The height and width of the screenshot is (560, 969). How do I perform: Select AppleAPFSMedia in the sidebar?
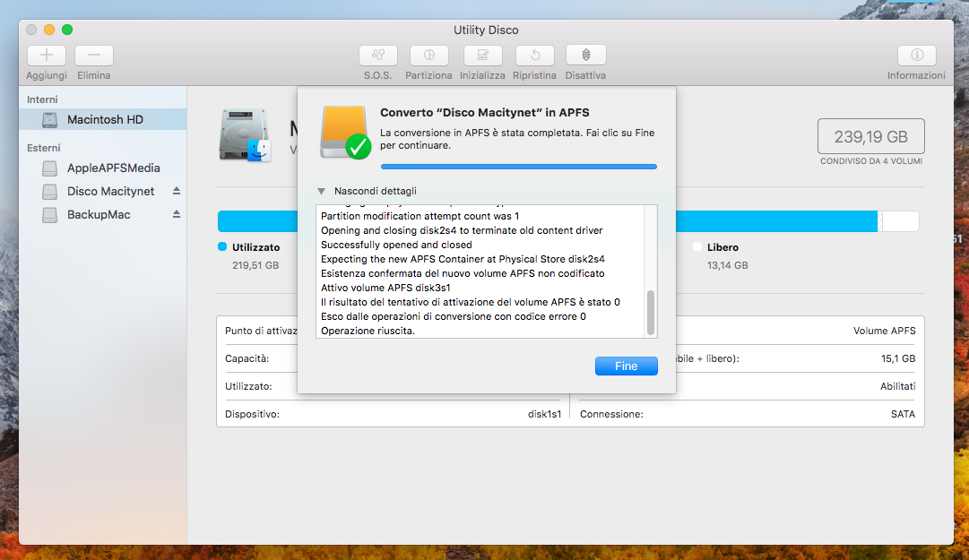click(x=113, y=168)
